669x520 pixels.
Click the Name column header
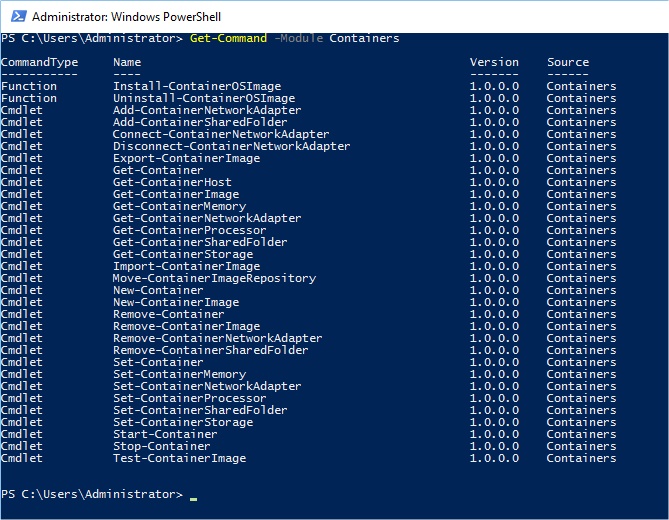(127, 62)
